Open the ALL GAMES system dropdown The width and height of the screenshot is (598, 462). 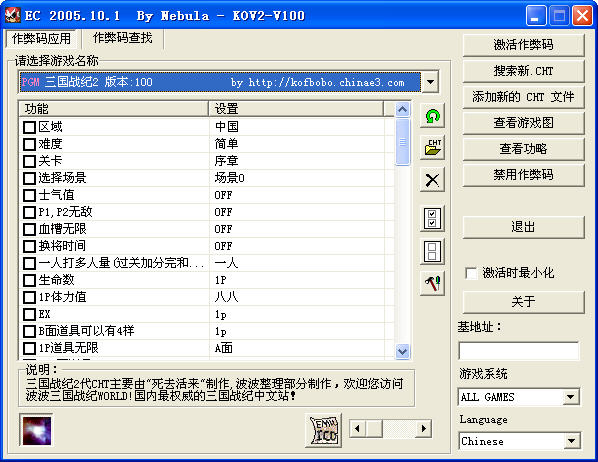[571, 397]
